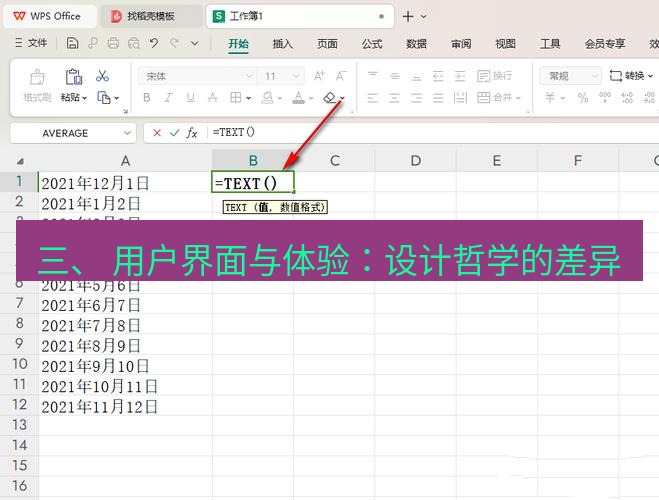Expand the Copy options arrow
The width and height of the screenshot is (659, 500).
[116, 98]
